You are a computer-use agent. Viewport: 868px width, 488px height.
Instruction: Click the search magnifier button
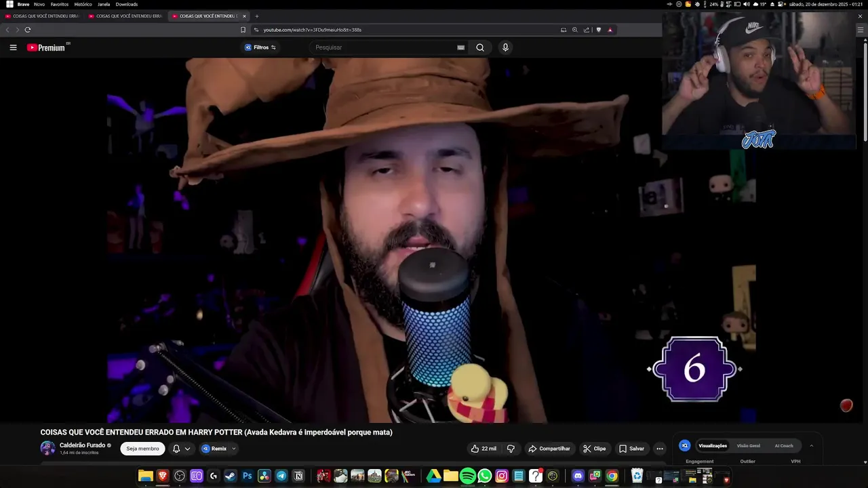[480, 47]
